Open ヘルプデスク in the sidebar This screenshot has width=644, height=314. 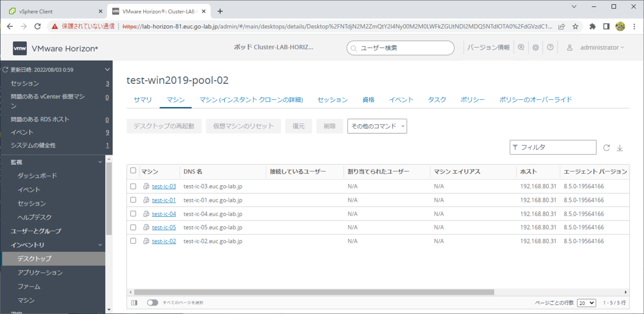point(34,217)
